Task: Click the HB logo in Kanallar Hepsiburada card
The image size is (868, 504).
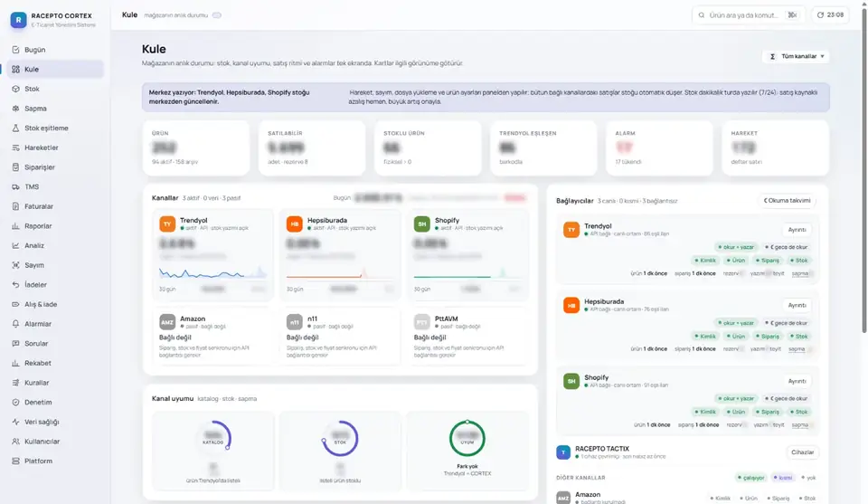Action: [x=295, y=223]
